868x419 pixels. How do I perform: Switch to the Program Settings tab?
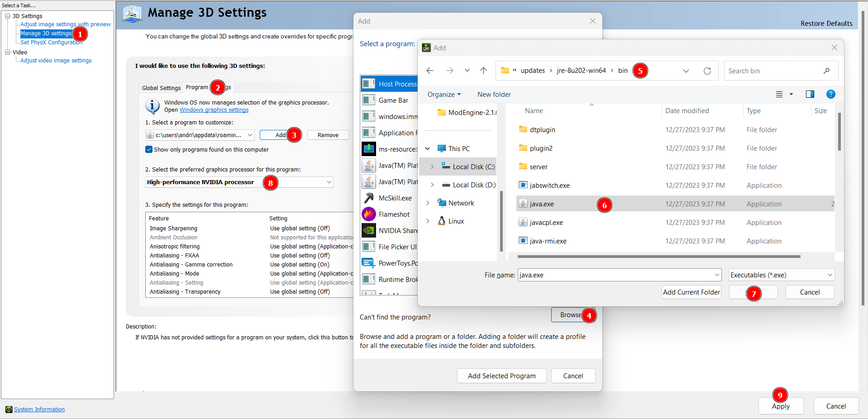pyautogui.click(x=209, y=87)
